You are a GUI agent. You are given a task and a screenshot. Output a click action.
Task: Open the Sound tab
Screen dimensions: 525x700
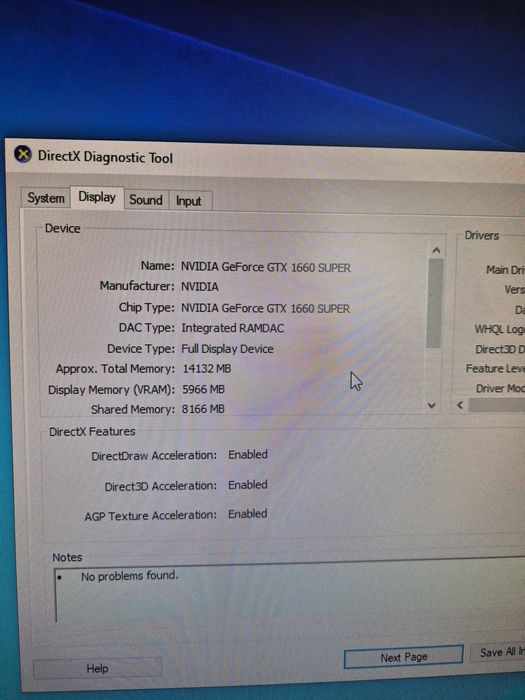pyautogui.click(x=146, y=200)
